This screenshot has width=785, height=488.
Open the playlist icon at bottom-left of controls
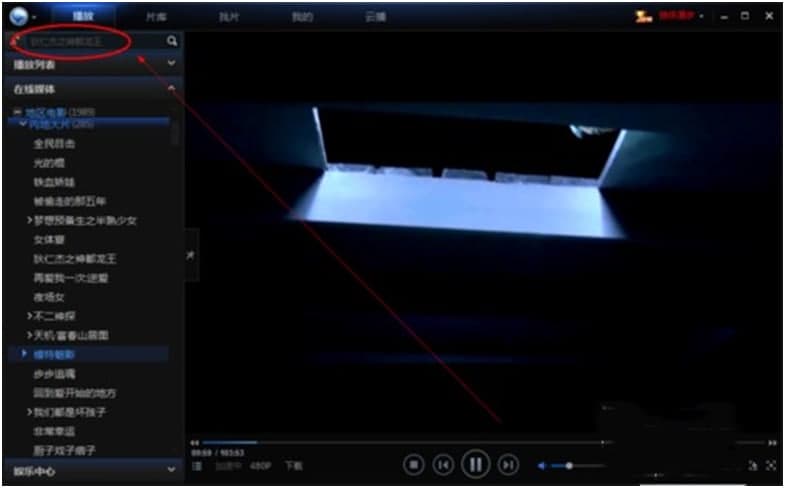pos(197,465)
